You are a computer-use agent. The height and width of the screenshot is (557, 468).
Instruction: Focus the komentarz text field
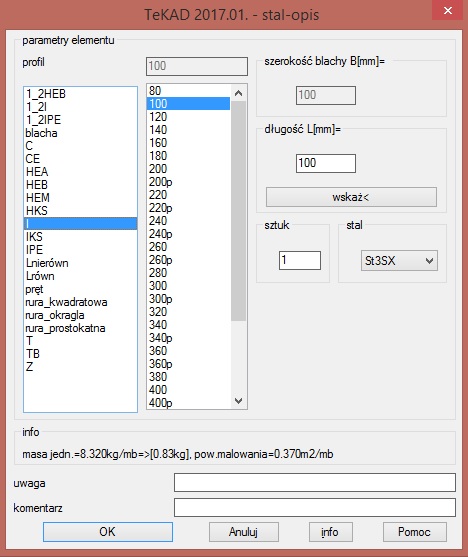click(314, 507)
